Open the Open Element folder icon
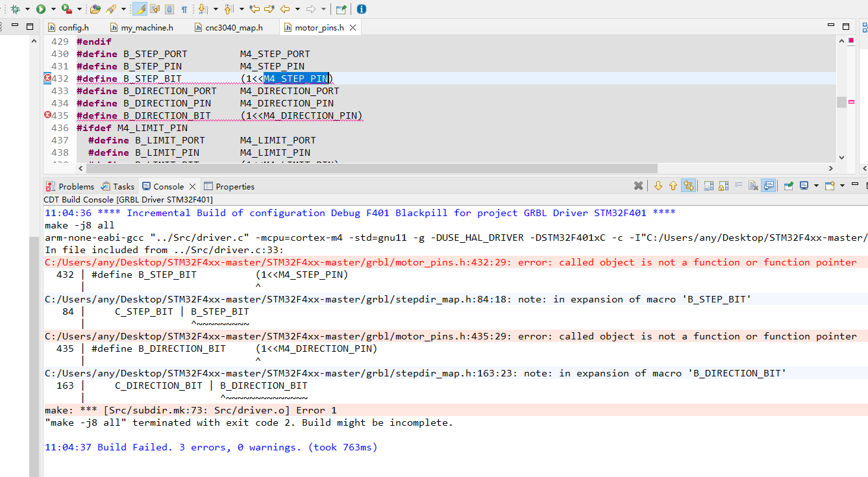 click(95, 9)
